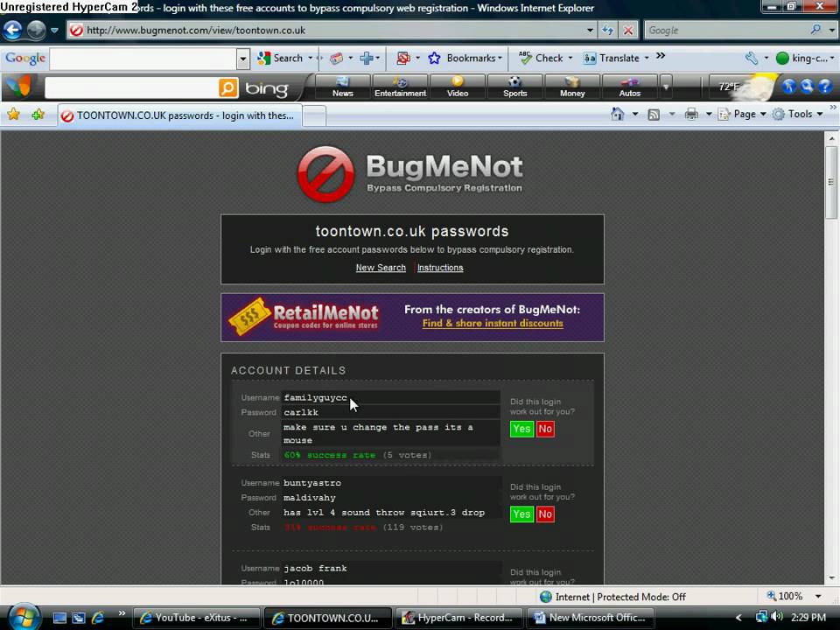The height and width of the screenshot is (630, 840).
Task: Click the Translate toolbar button
Action: [612, 58]
